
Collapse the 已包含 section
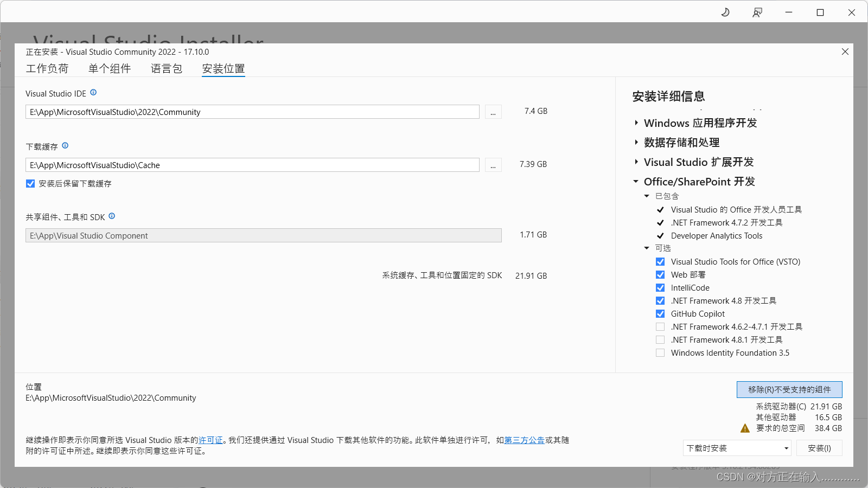(647, 196)
